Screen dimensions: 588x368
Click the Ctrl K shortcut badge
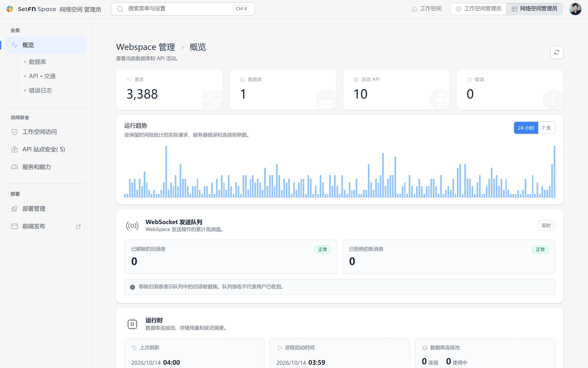(x=241, y=9)
